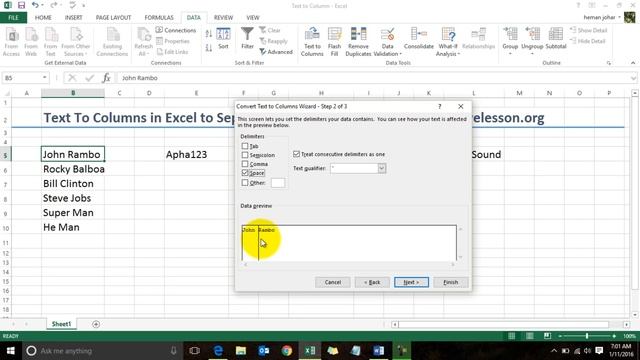Open Word from the taskbar
Screen dimensions: 640x360
(378, 351)
